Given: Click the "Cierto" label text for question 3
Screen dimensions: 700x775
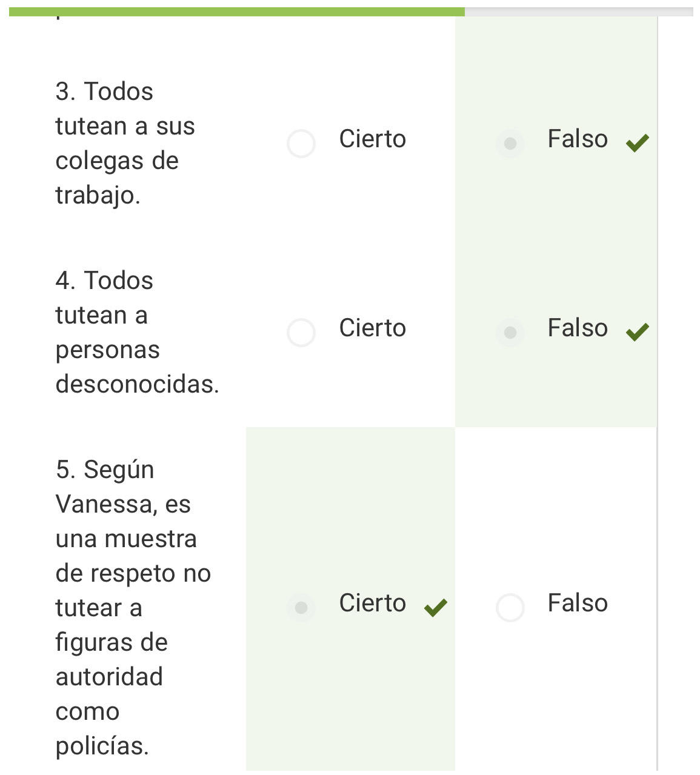Looking at the screenshot, I should coord(372,139).
